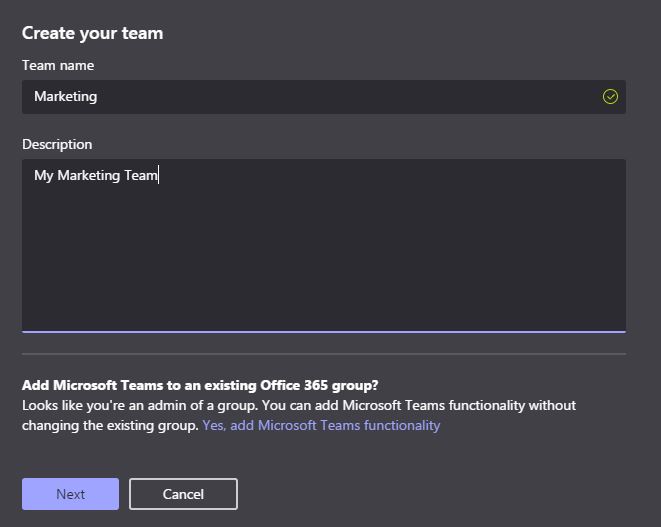This screenshot has height=527, width=661.
Task: Click the bold "Add Microsoft Teams to an existing Office 365 group?" heading
Action: (200, 385)
